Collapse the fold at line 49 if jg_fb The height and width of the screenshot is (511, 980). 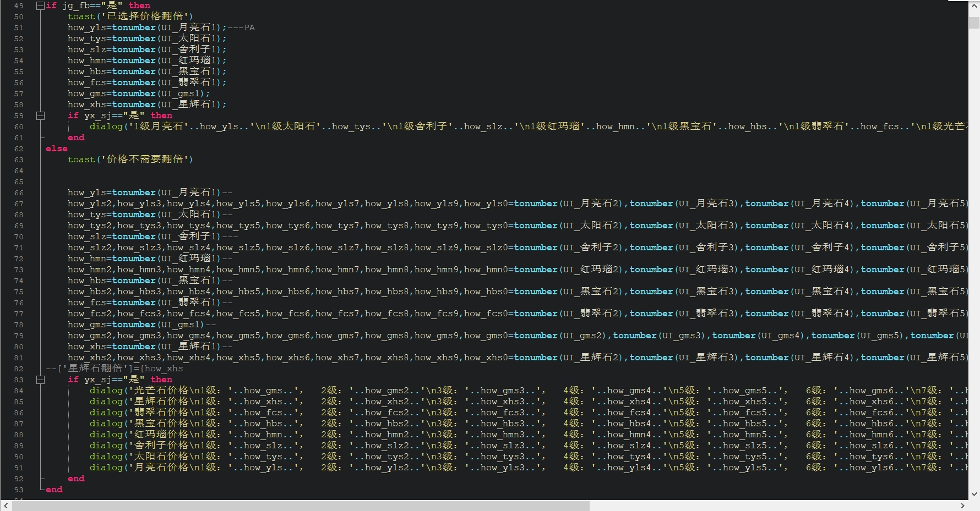pyautogui.click(x=40, y=6)
